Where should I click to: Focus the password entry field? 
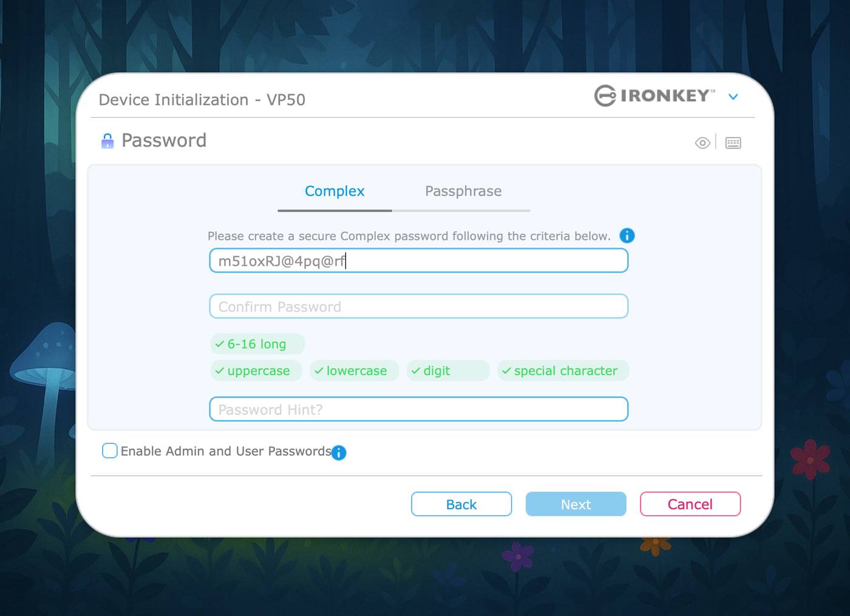[x=418, y=260]
